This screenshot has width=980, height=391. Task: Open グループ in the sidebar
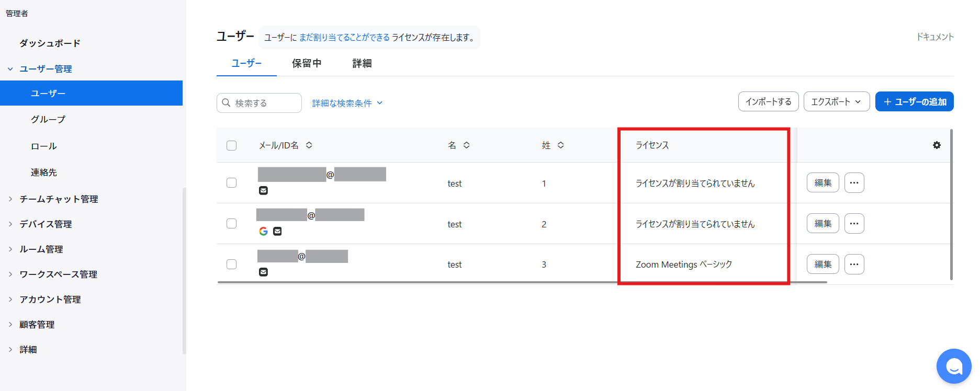pos(48,120)
